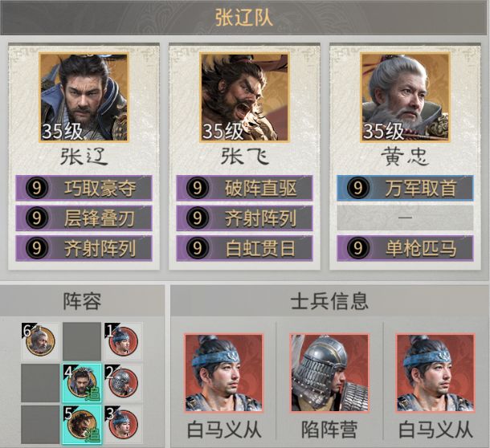Click formation icon numbered 3
The height and width of the screenshot is (448, 490).
coord(124,425)
